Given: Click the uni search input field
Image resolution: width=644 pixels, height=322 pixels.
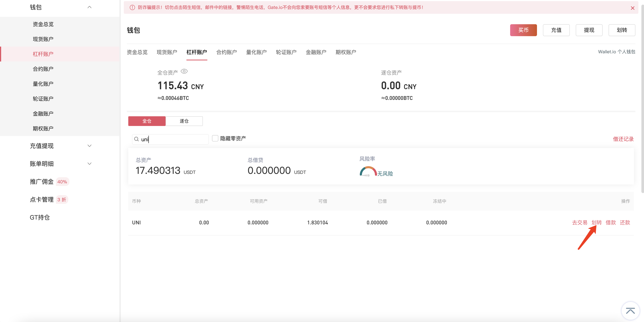Looking at the screenshot, I should pos(172,139).
